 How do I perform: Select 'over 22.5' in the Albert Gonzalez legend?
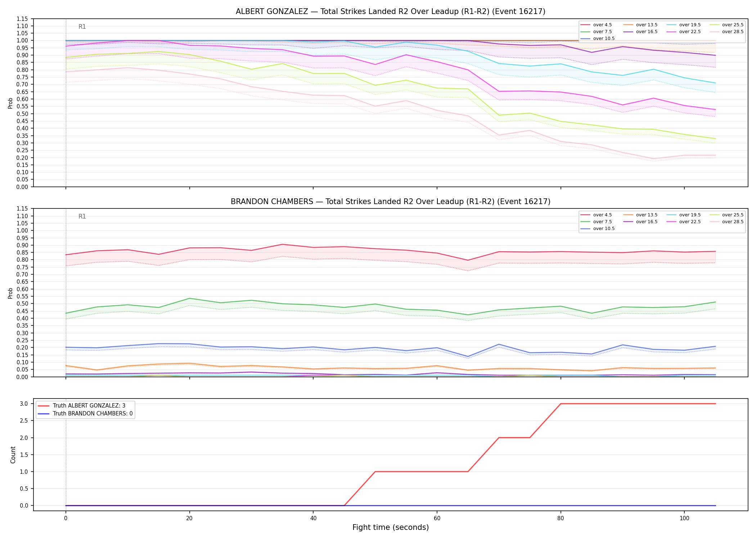tap(684, 32)
